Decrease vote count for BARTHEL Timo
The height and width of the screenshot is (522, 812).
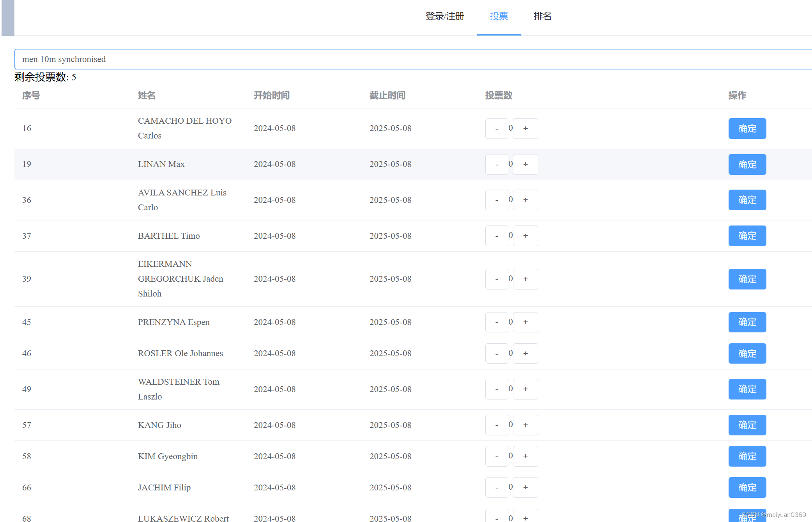pos(497,236)
